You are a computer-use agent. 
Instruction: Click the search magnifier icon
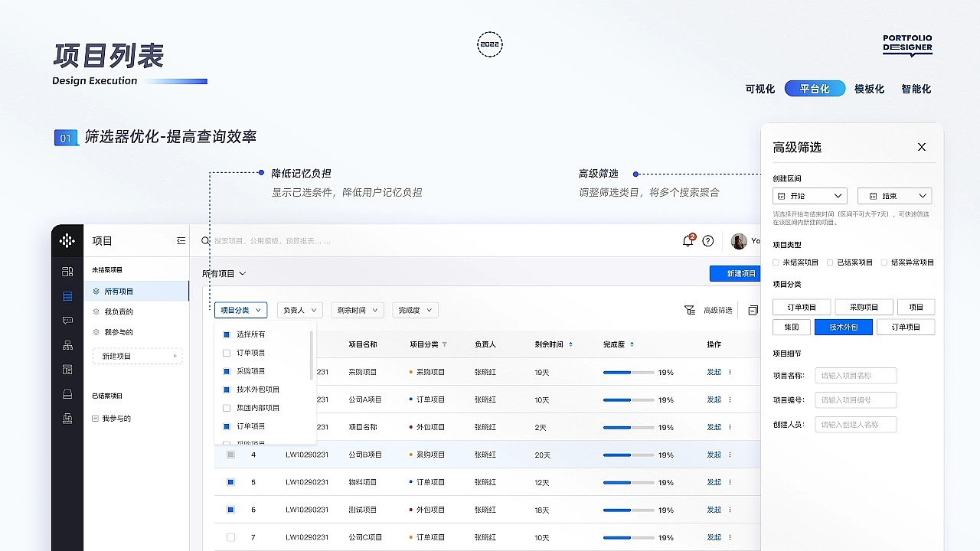click(x=205, y=240)
